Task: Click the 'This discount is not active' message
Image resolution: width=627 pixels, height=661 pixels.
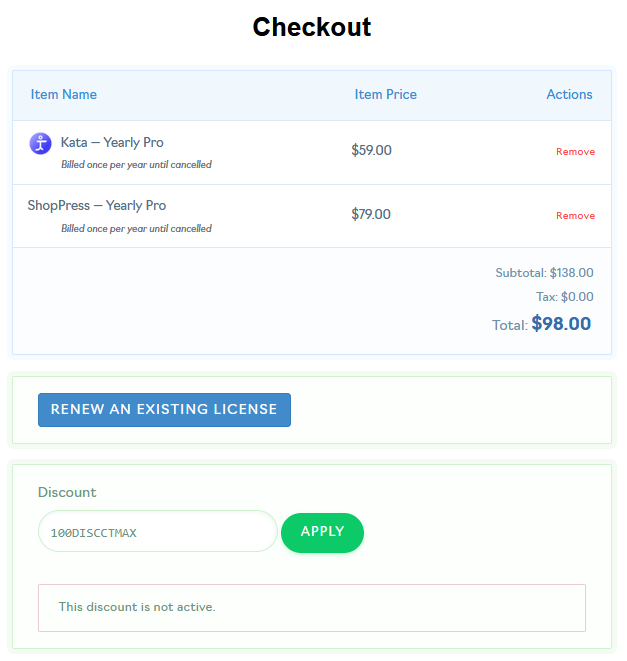Action: pyautogui.click(x=137, y=607)
